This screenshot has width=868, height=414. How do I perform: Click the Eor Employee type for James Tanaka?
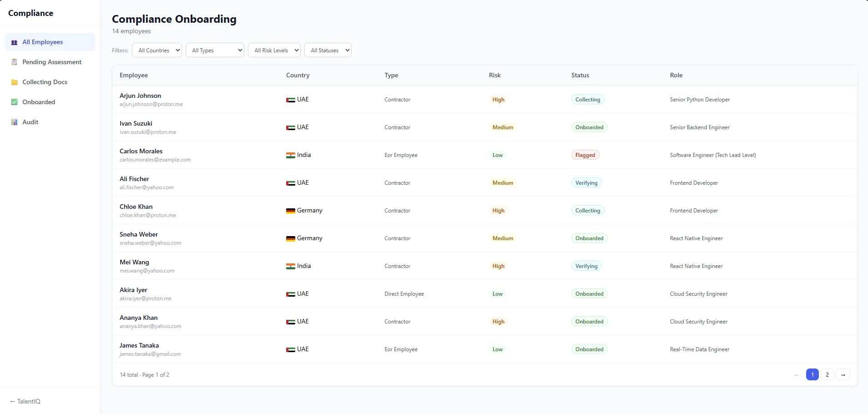(401, 349)
